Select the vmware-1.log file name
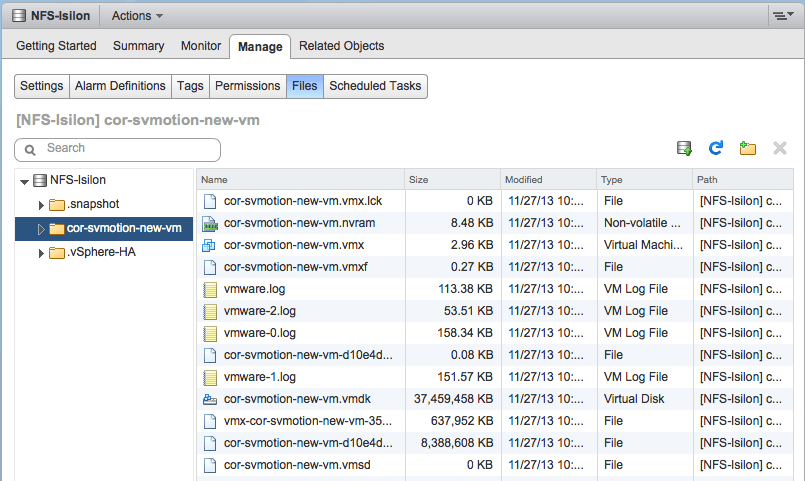Image resolution: width=805 pixels, height=481 pixels. click(x=260, y=377)
